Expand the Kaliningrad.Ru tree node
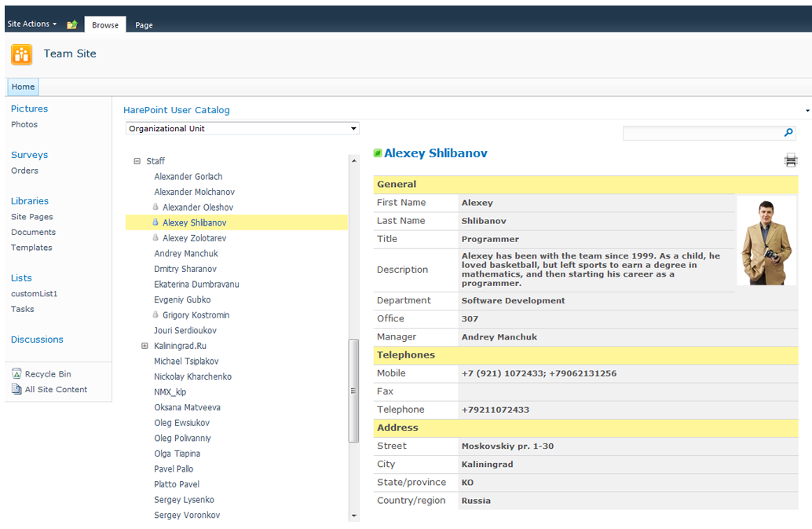Image resolution: width=812 pixels, height=529 pixels. tap(144, 346)
